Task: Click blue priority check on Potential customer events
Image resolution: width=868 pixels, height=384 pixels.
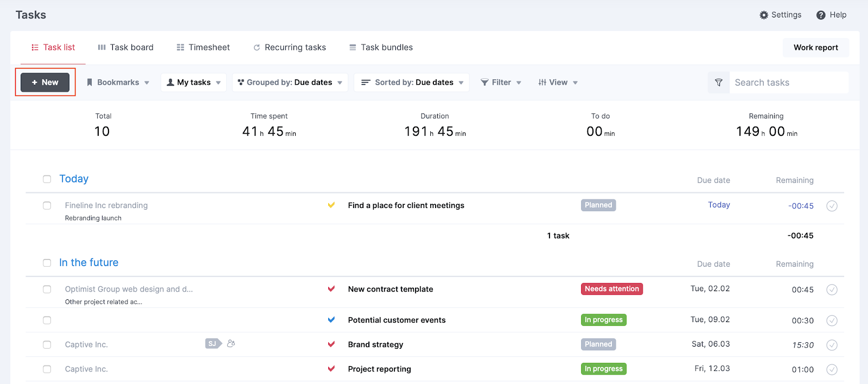Action: click(331, 320)
